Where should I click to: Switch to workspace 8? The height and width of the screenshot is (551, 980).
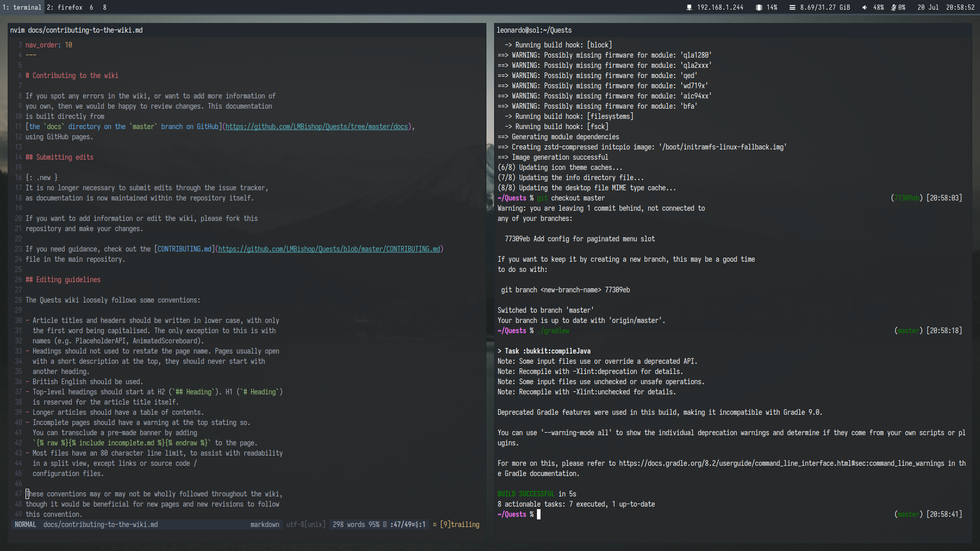pyautogui.click(x=105, y=8)
